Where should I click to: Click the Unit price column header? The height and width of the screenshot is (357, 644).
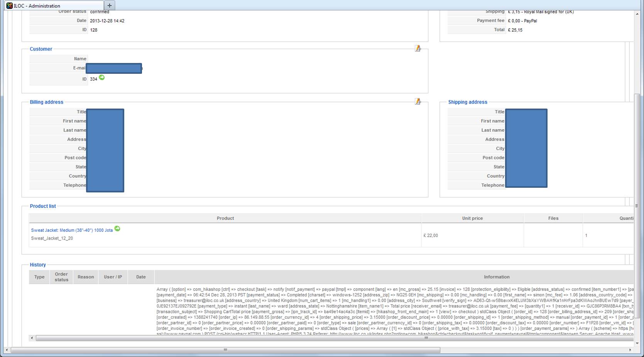click(x=472, y=218)
